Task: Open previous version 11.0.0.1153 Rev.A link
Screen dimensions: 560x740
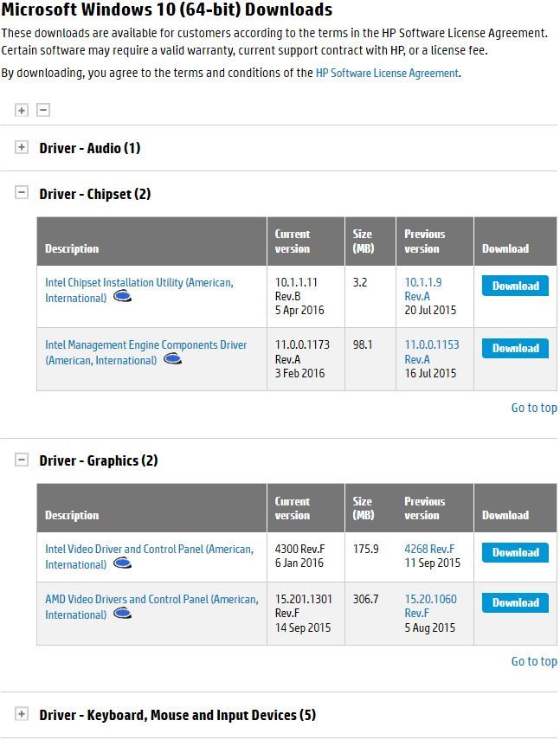Action: [x=432, y=352]
